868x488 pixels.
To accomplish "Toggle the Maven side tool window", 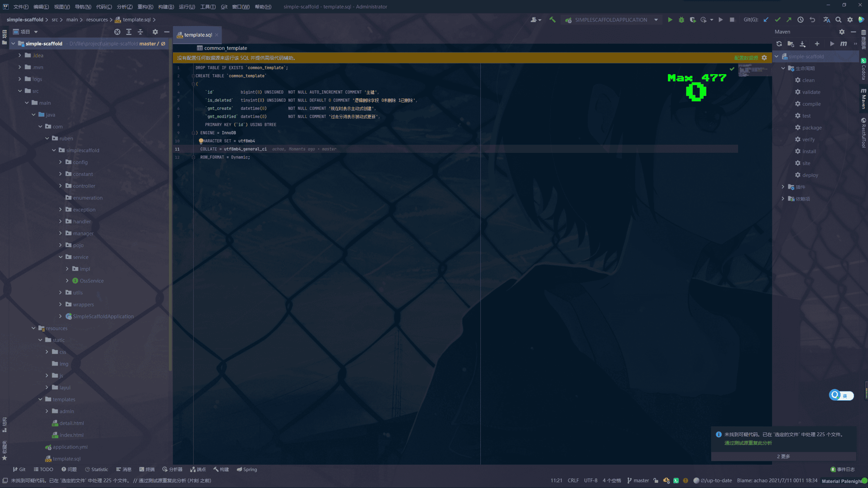I will (863, 99).
